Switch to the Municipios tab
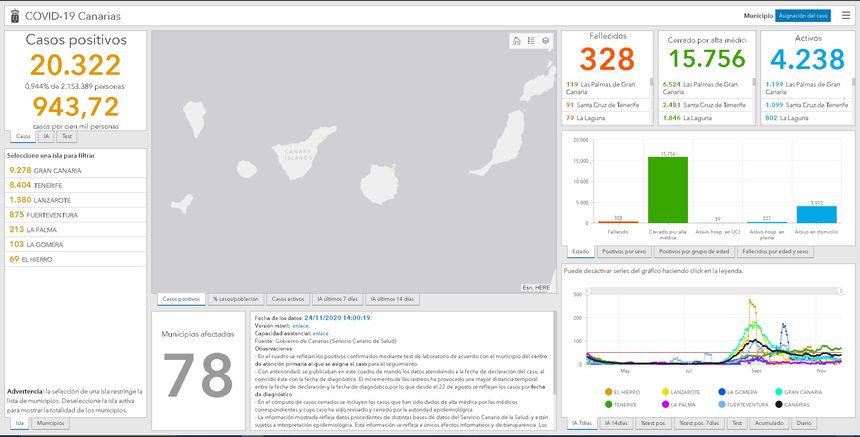The width and height of the screenshot is (860, 437). coord(51,424)
